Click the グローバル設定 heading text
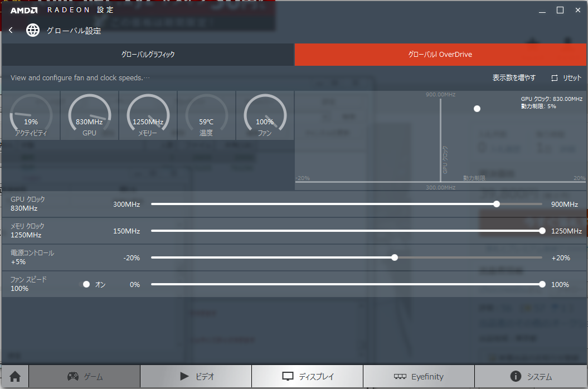This screenshot has width=588, height=389. click(x=74, y=31)
